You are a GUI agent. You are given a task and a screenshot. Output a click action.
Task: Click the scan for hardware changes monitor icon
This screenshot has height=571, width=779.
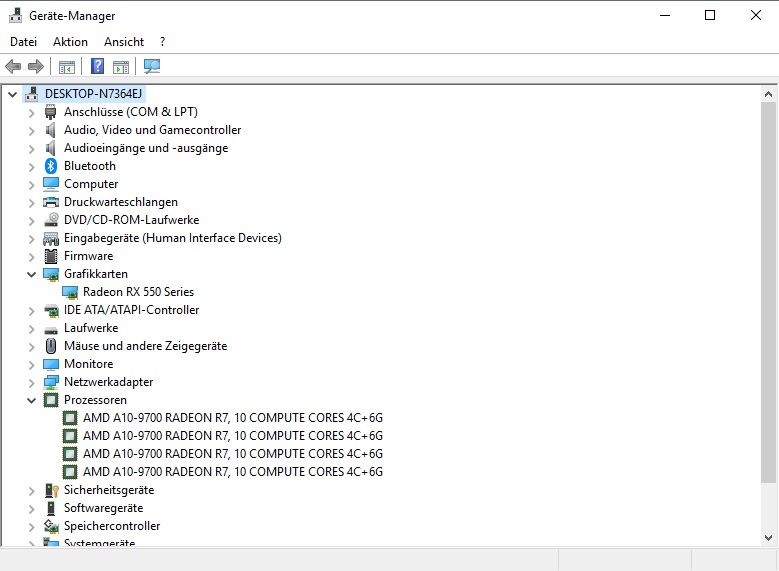[x=152, y=66]
